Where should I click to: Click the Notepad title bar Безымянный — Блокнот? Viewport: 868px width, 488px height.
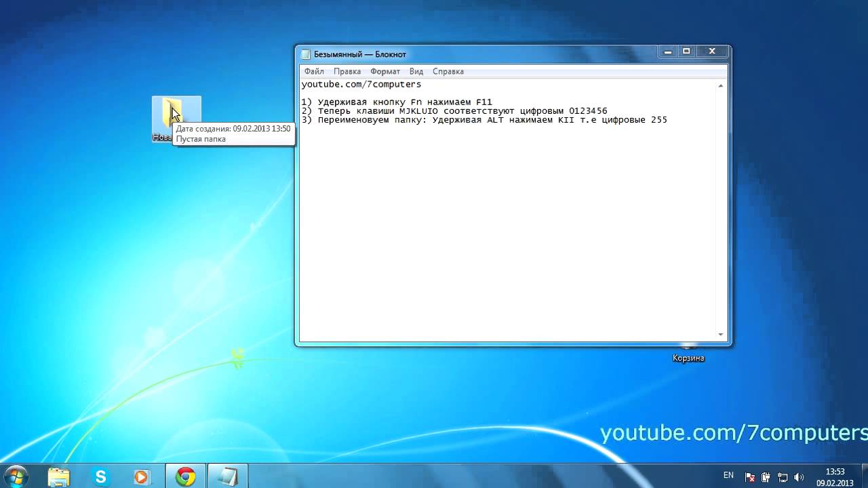360,54
